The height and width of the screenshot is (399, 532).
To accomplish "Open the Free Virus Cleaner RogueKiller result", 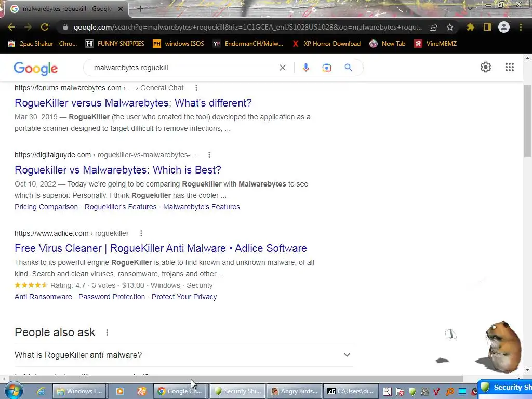I will (161, 248).
